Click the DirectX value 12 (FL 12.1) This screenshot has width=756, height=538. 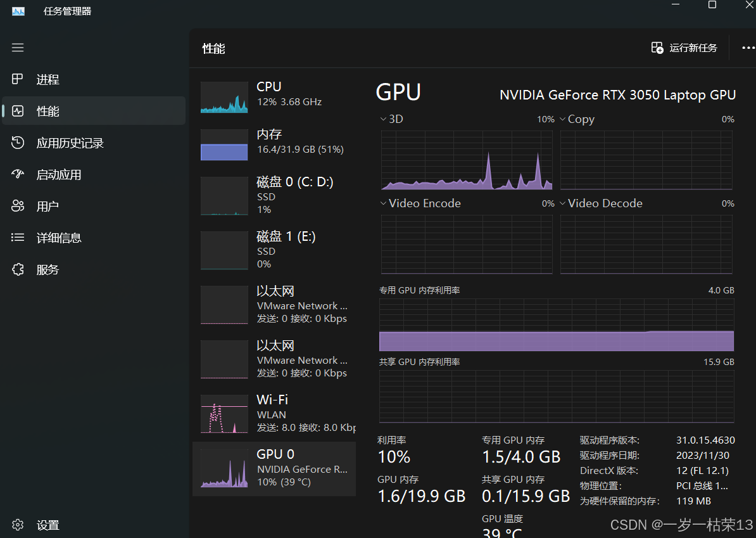tap(702, 470)
